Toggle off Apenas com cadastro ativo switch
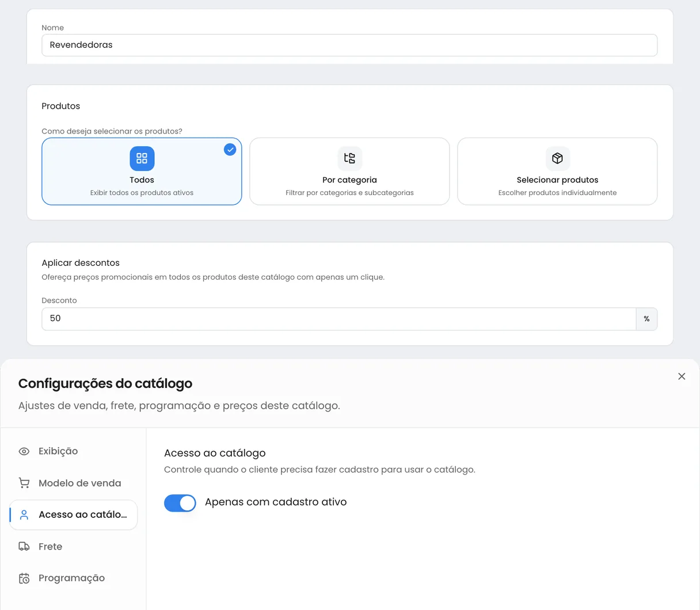 click(x=180, y=503)
